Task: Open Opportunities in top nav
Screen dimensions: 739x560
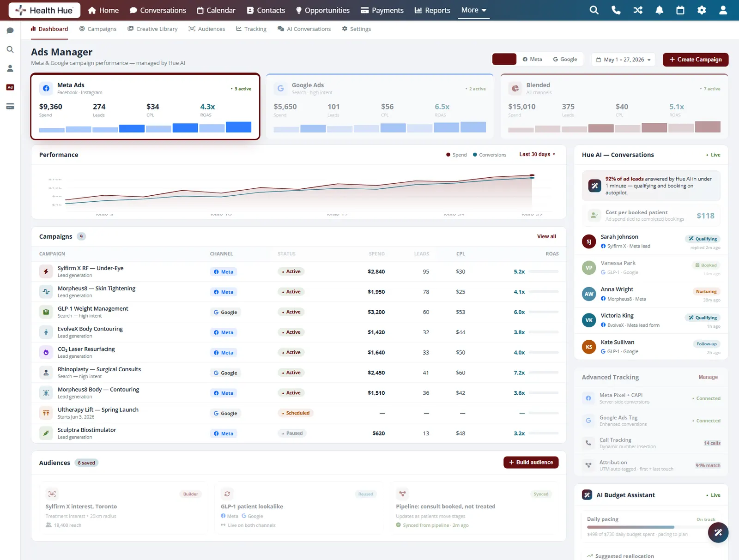Action: [322, 10]
